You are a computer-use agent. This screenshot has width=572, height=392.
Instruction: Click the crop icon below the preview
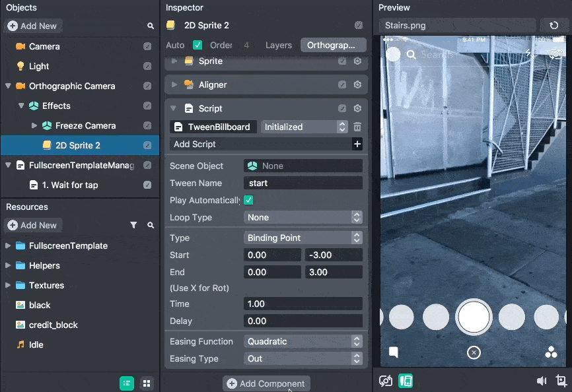[561, 380]
